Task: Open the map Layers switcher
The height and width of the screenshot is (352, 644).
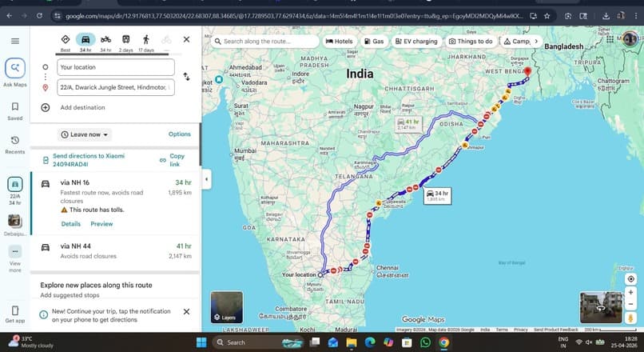Action: click(x=227, y=307)
